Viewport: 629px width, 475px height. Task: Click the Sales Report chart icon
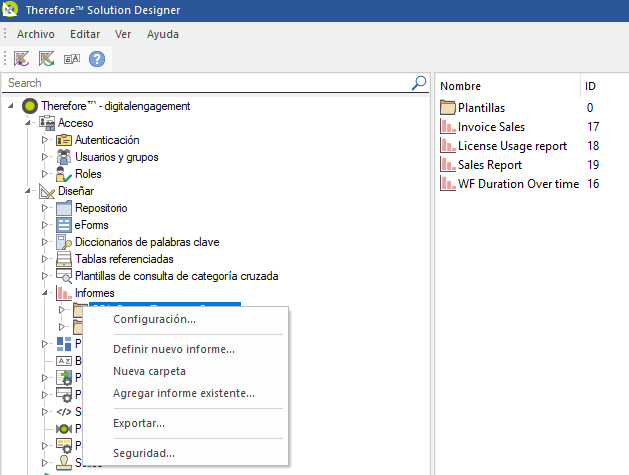448,164
